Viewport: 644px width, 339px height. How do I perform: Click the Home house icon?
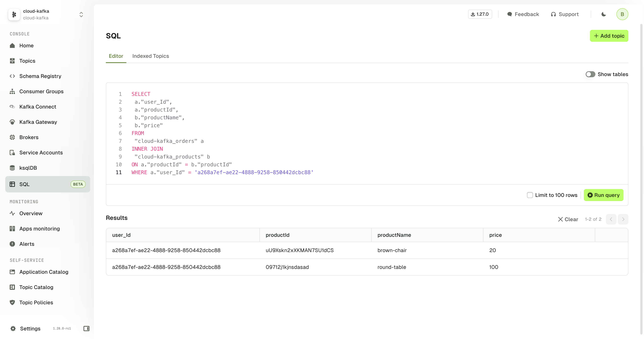click(12, 45)
